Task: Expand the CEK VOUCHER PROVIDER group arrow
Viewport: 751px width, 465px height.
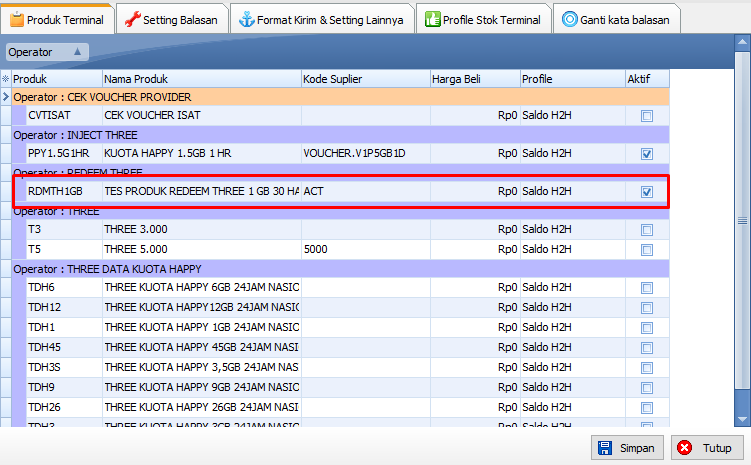Action: [x=6, y=97]
